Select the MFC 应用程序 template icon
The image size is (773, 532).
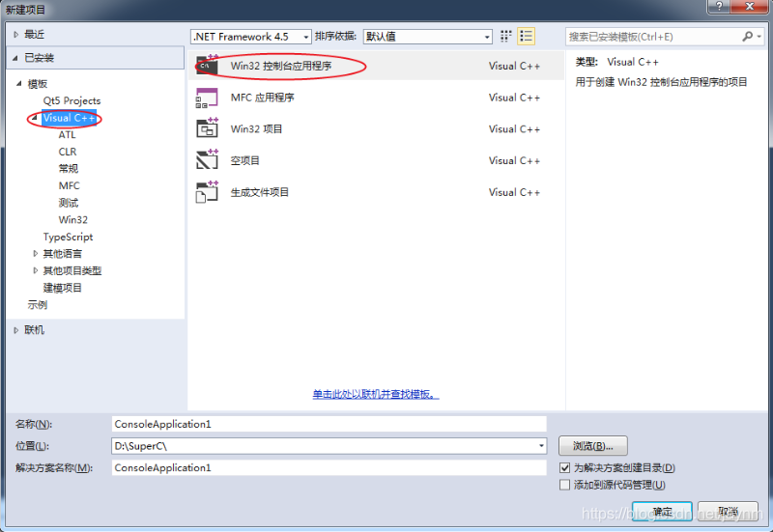pyautogui.click(x=207, y=98)
